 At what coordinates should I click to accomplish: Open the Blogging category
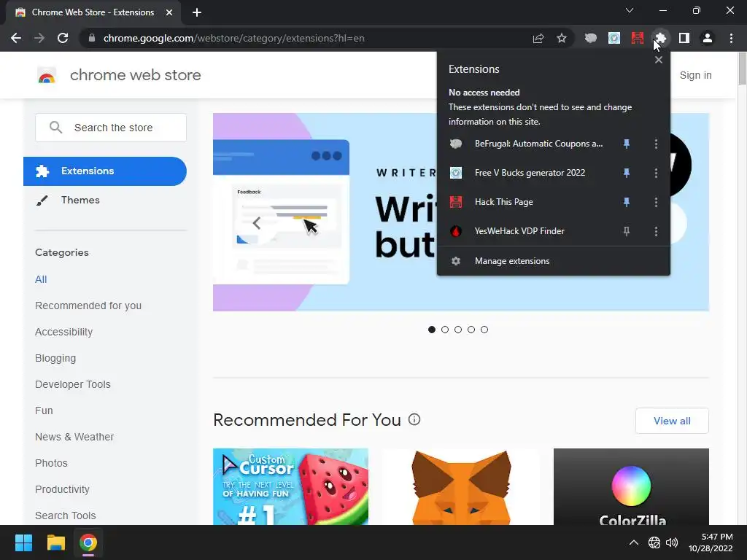pyautogui.click(x=55, y=358)
